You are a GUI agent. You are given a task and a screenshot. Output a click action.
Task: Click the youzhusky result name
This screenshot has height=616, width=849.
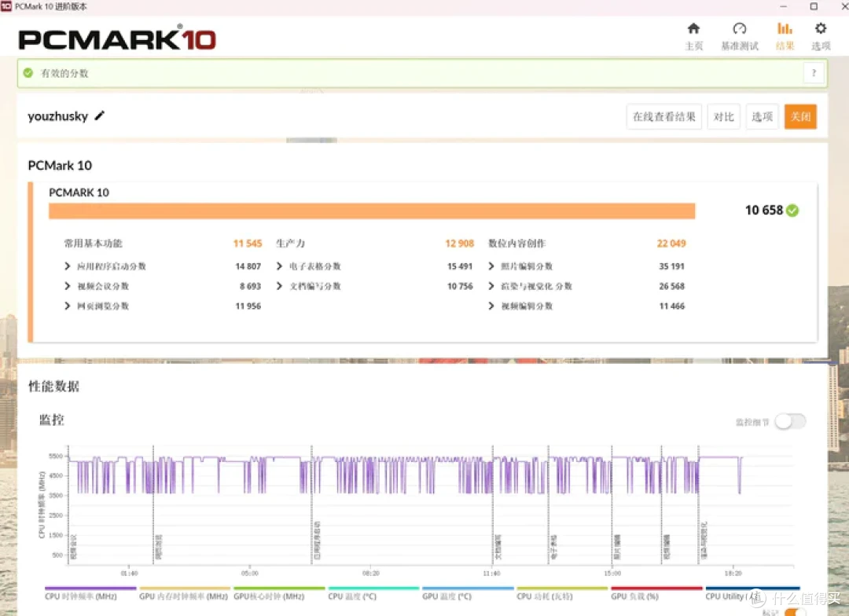[x=57, y=116]
